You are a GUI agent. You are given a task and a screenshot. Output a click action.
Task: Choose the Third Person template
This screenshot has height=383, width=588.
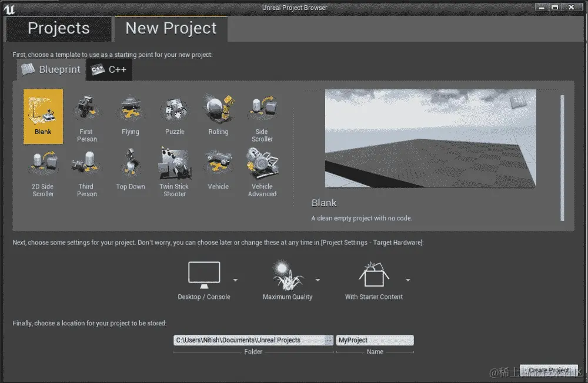click(x=86, y=173)
